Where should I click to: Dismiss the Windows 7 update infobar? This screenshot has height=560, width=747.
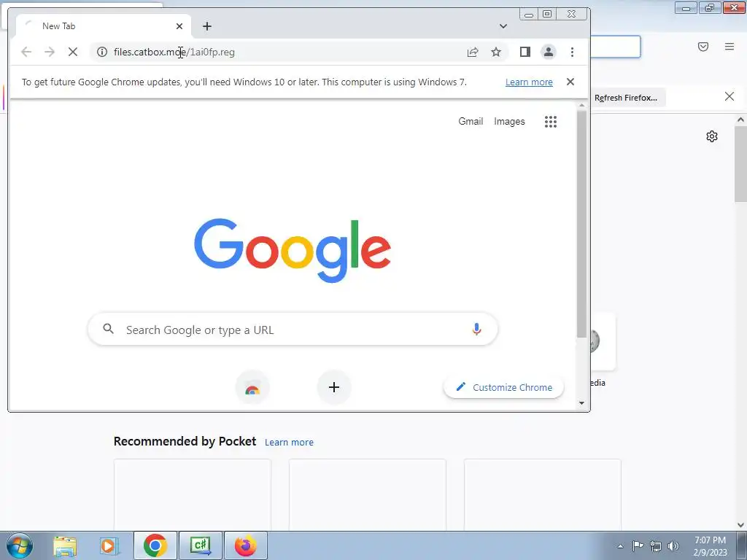pyautogui.click(x=570, y=82)
